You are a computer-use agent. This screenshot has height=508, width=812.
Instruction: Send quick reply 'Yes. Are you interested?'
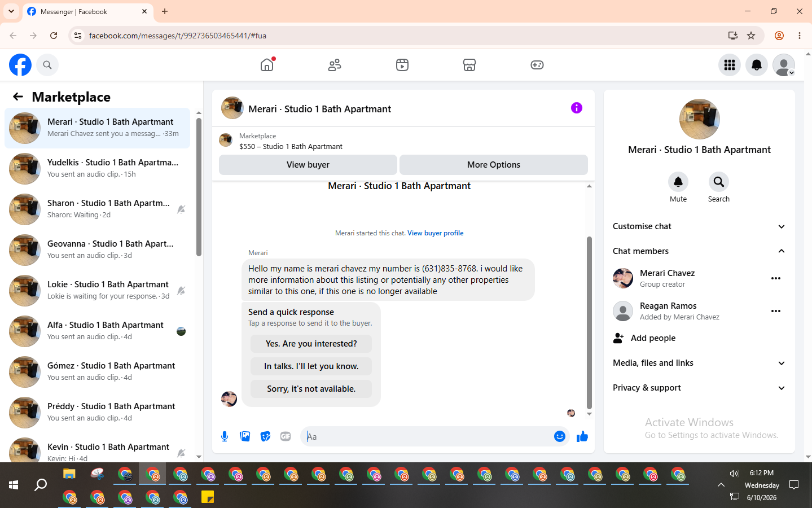coord(311,344)
